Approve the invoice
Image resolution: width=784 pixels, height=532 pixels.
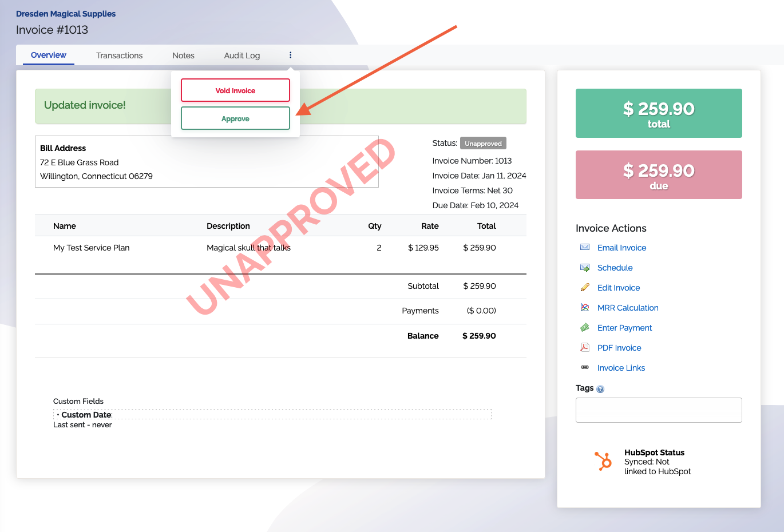(235, 118)
